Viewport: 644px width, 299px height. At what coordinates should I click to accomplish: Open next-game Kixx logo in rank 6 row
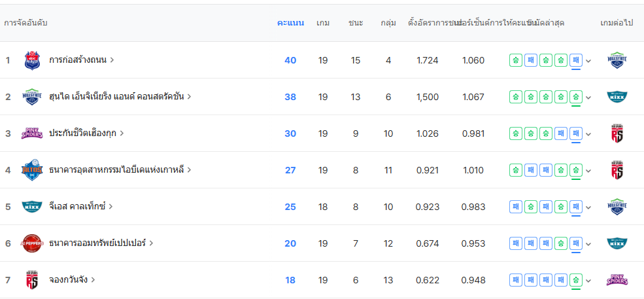pos(617,243)
